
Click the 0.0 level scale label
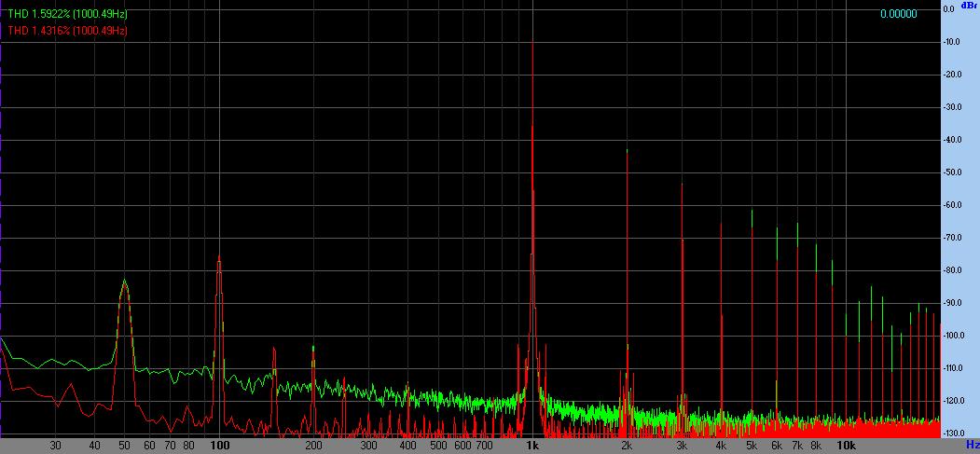coord(948,9)
